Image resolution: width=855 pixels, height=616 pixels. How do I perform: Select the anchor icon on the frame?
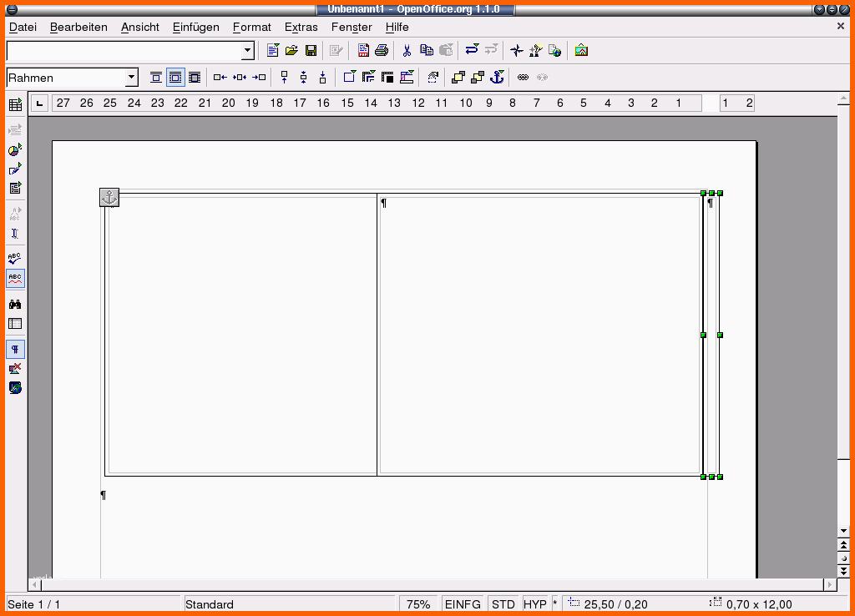pyautogui.click(x=109, y=197)
